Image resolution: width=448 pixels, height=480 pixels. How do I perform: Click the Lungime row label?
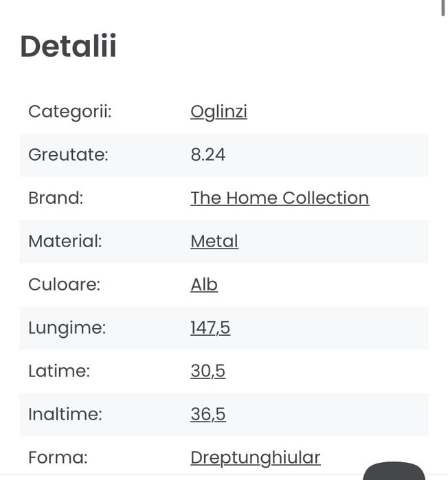coord(67,328)
